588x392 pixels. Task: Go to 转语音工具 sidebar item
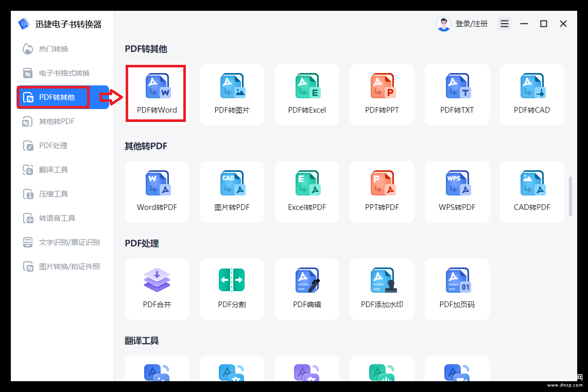[63, 218]
